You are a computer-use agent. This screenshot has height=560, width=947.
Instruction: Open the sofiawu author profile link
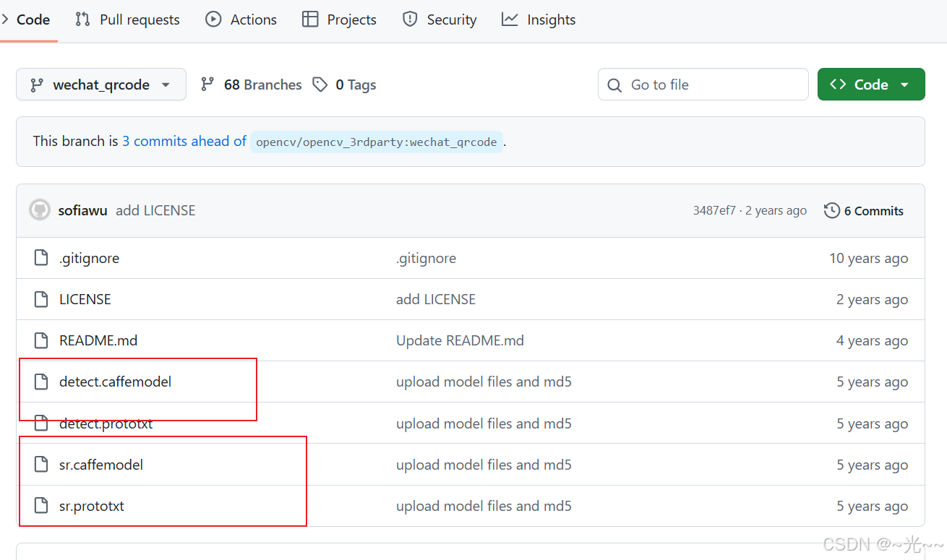83,210
